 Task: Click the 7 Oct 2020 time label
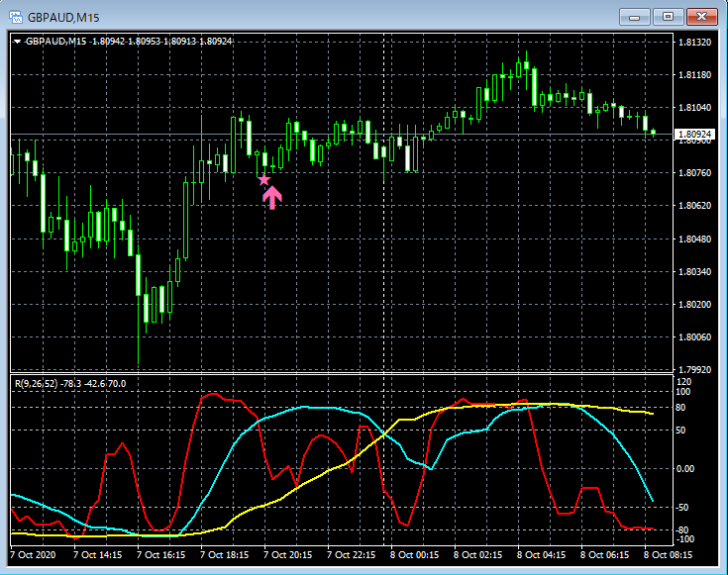click(x=33, y=554)
